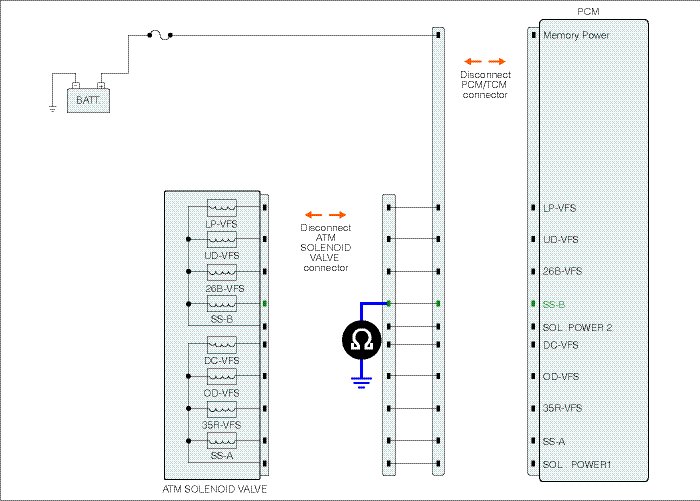Click the UD-VFS solenoid coil symbol
The height and width of the screenshot is (501, 700).
click(x=222, y=239)
